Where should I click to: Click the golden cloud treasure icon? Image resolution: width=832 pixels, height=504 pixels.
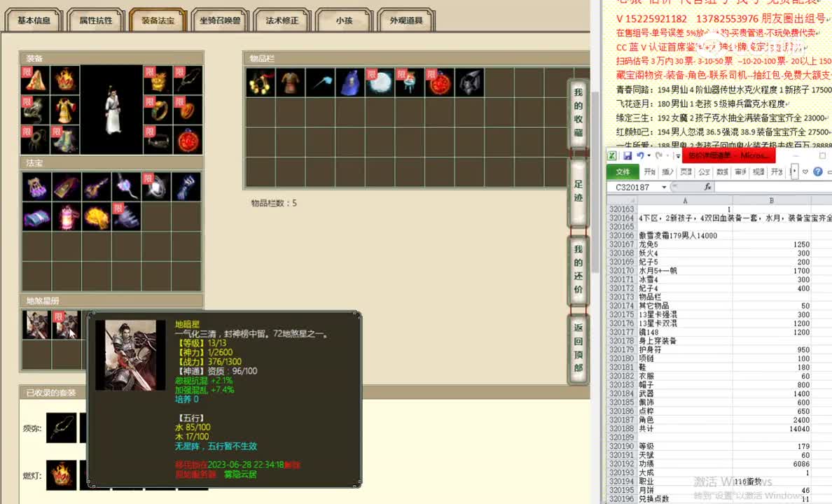point(97,216)
